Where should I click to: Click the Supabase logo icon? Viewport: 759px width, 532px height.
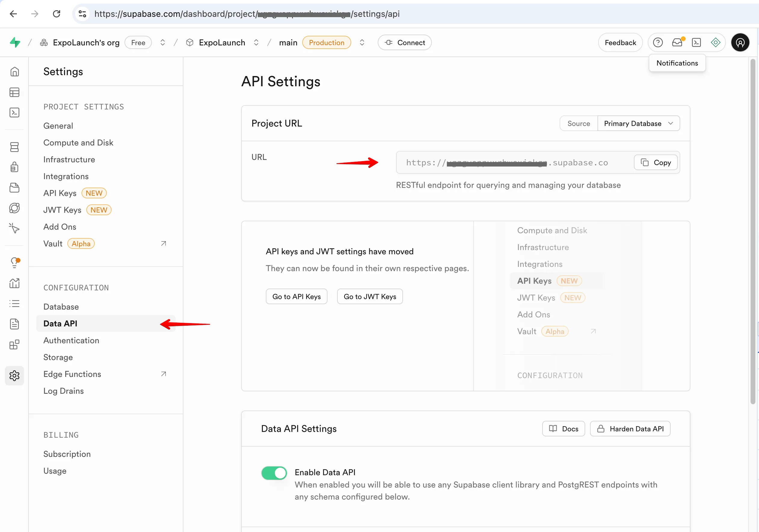coord(15,43)
